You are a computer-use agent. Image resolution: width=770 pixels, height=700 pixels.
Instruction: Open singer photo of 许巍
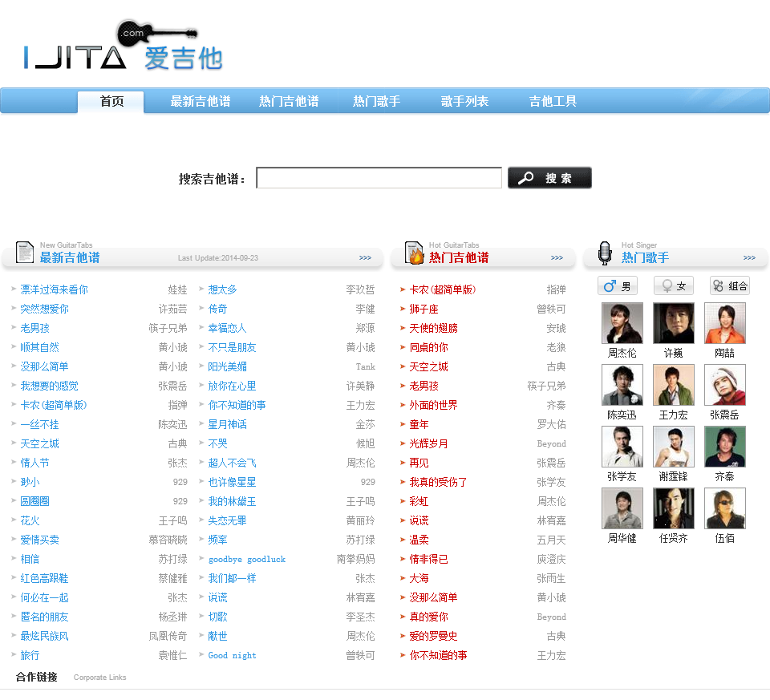tap(674, 323)
